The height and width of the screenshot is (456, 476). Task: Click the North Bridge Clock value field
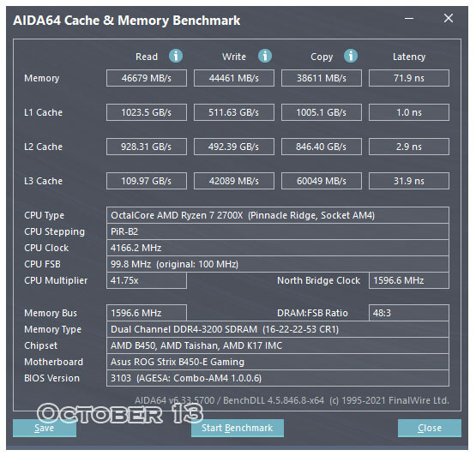tap(409, 280)
